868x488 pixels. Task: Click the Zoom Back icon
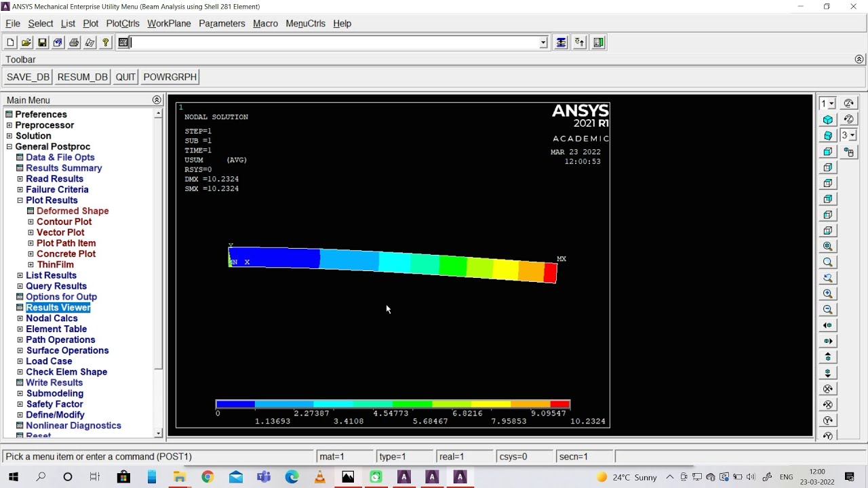[828, 278]
